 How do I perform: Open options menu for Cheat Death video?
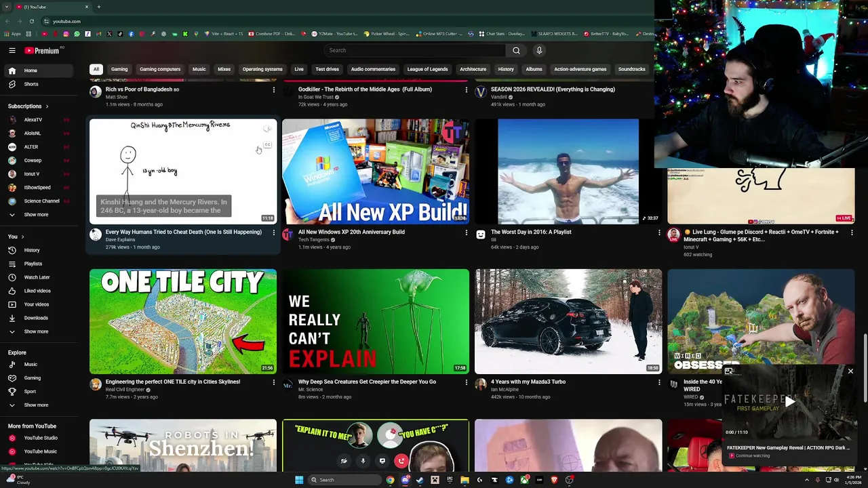[273, 232]
